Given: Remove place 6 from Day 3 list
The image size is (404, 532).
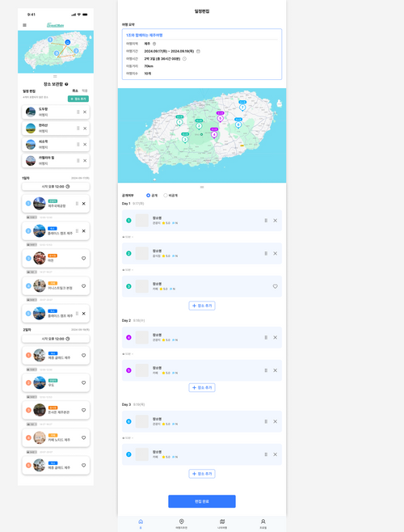Looking at the screenshot, I should tap(275, 421).
